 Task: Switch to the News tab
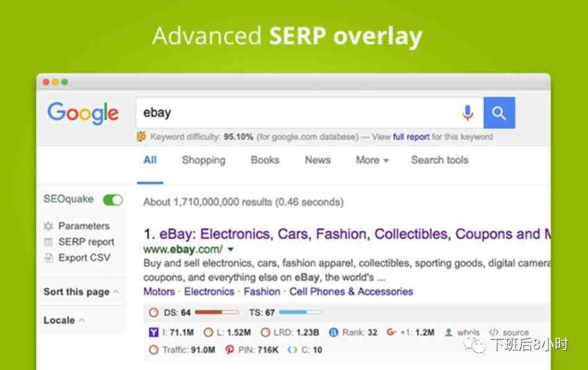[318, 160]
